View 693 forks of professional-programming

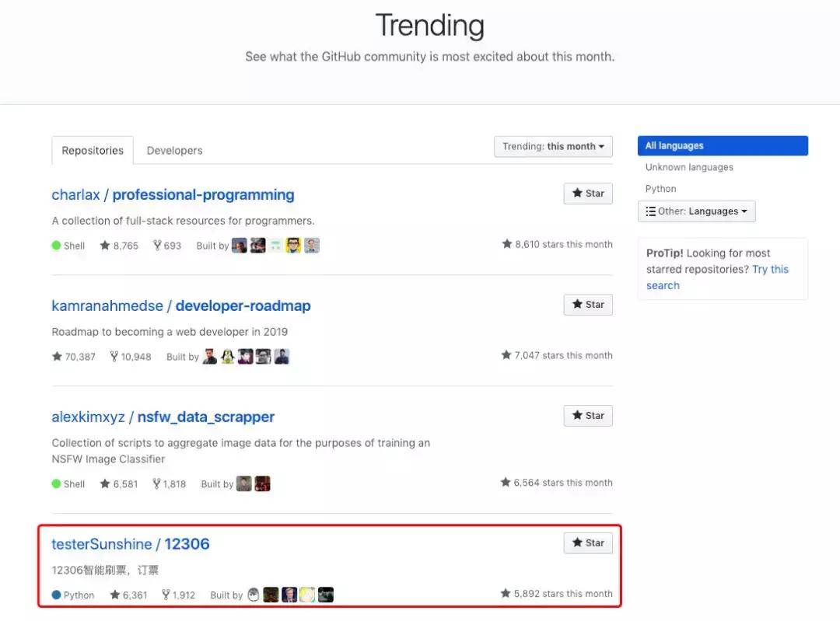(x=167, y=246)
